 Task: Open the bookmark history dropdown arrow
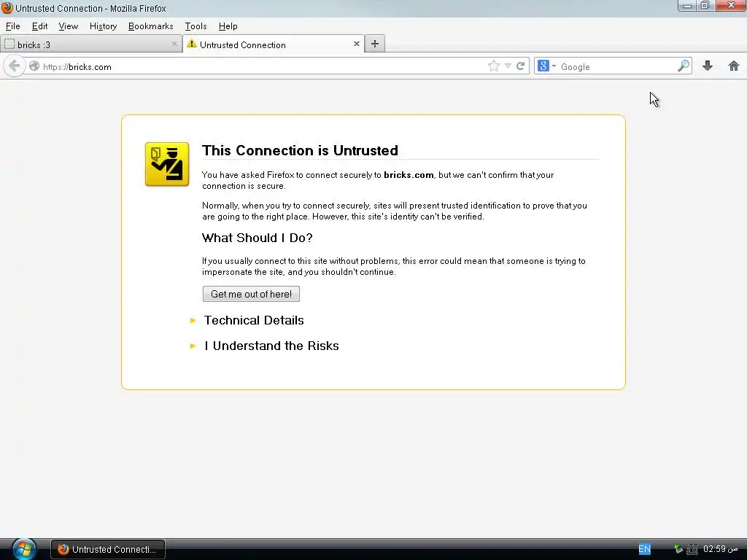508,66
